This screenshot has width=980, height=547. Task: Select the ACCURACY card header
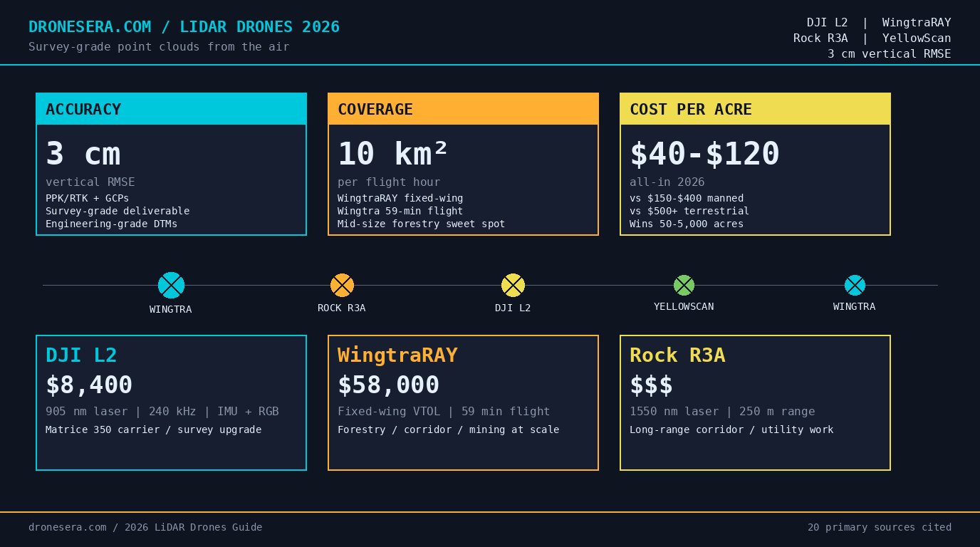coord(171,109)
